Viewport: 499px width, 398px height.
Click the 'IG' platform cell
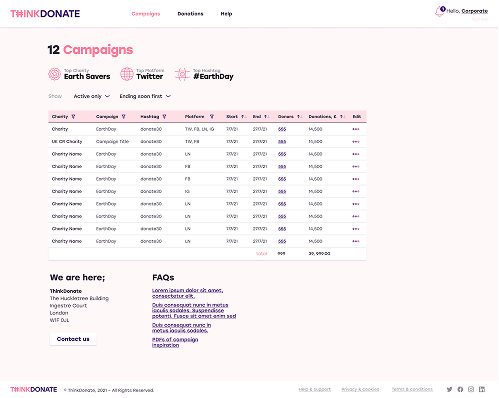[187, 192]
